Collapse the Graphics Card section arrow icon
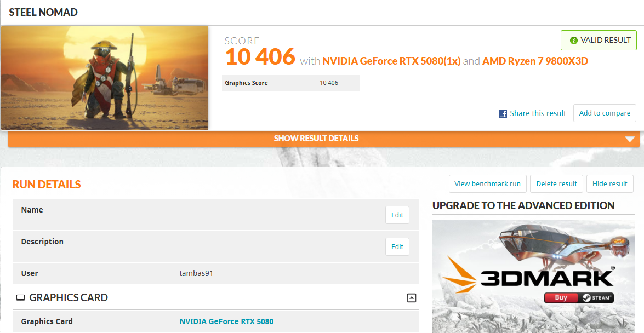Image resolution: width=644 pixels, height=333 pixels. tap(411, 298)
